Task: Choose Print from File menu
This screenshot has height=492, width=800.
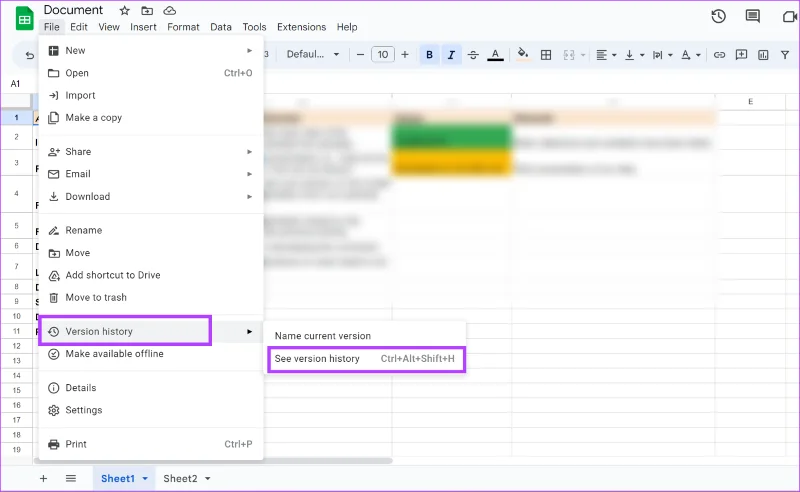Action: [x=151, y=444]
